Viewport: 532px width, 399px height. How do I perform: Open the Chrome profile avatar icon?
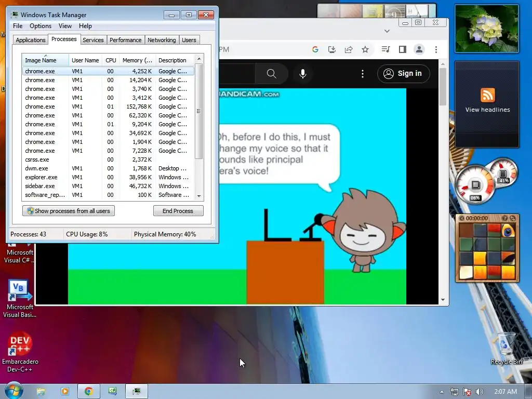point(419,49)
